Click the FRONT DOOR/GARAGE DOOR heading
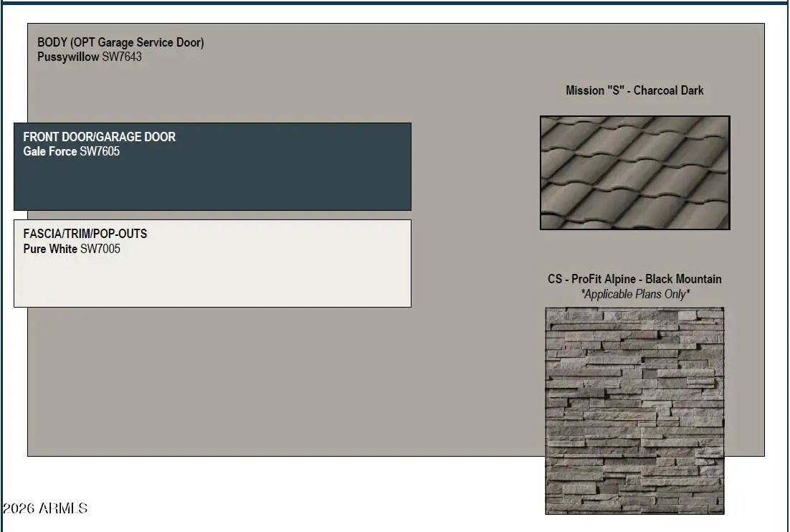 click(x=99, y=136)
